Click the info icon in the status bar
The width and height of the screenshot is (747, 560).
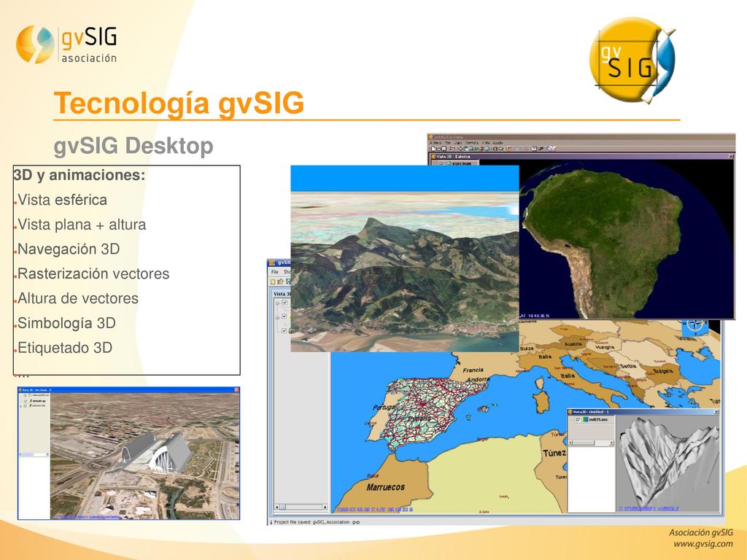click(x=271, y=522)
